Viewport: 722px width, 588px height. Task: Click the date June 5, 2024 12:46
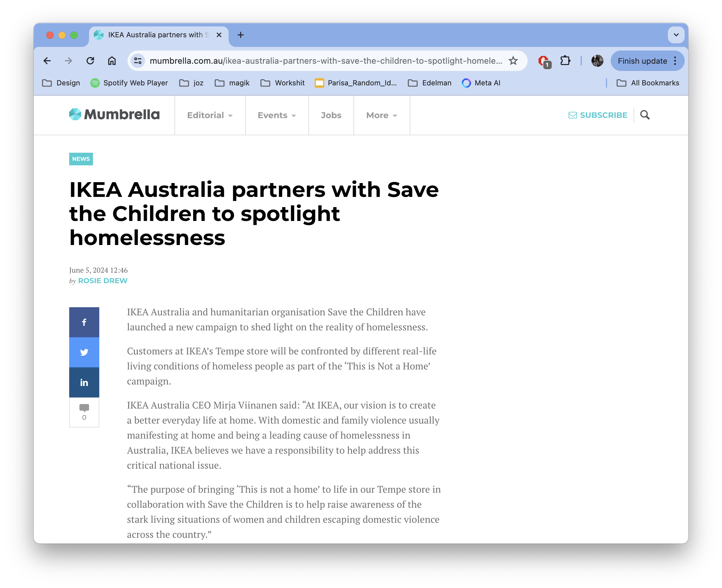98,270
